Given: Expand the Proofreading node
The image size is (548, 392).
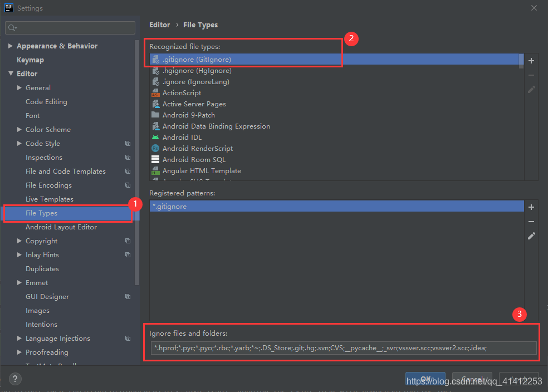Looking at the screenshot, I should click(x=19, y=352).
